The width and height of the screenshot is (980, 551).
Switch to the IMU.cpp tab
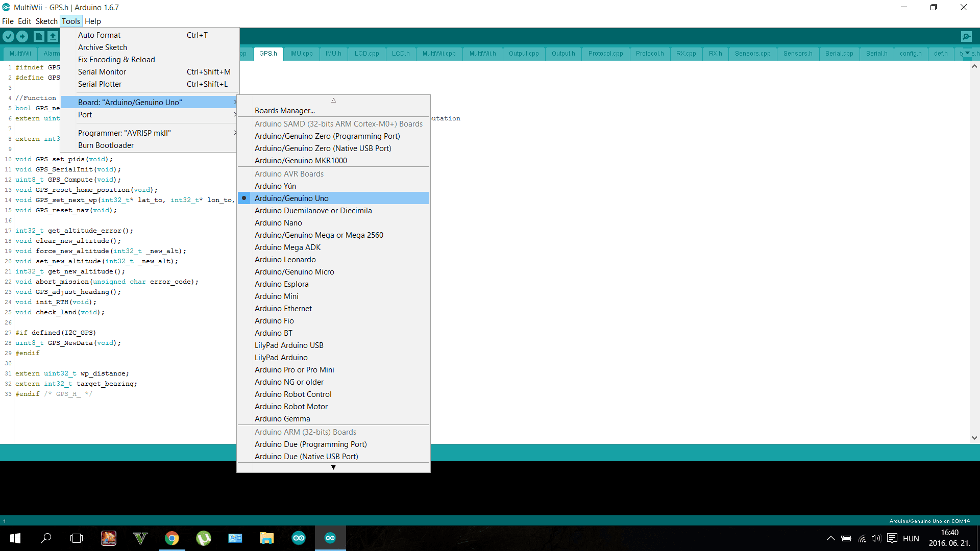[301, 54]
